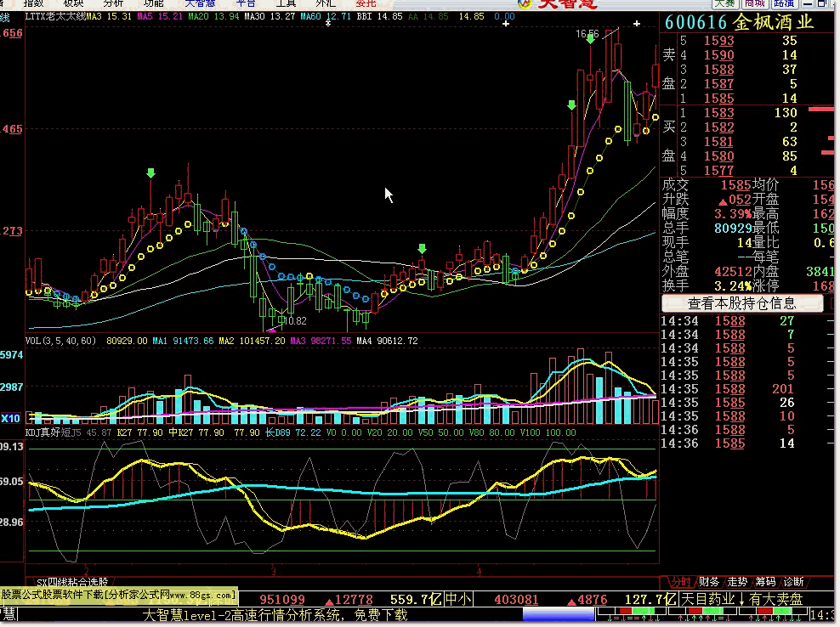The height and width of the screenshot is (627, 840).
Task: Click the 查看本股持仓信息 button
Action: (742, 303)
